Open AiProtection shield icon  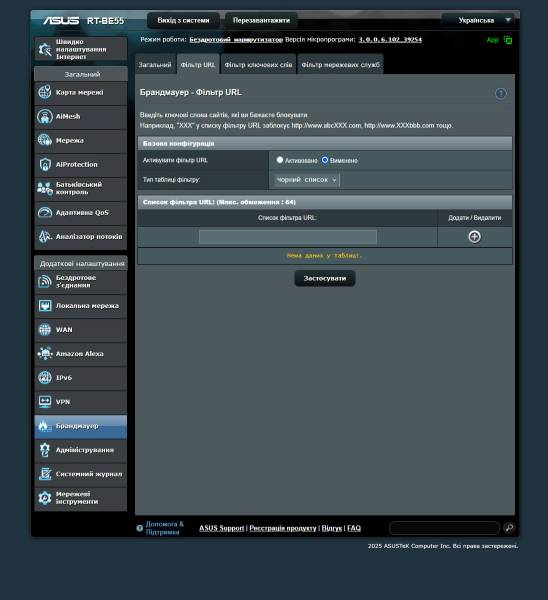point(45,165)
